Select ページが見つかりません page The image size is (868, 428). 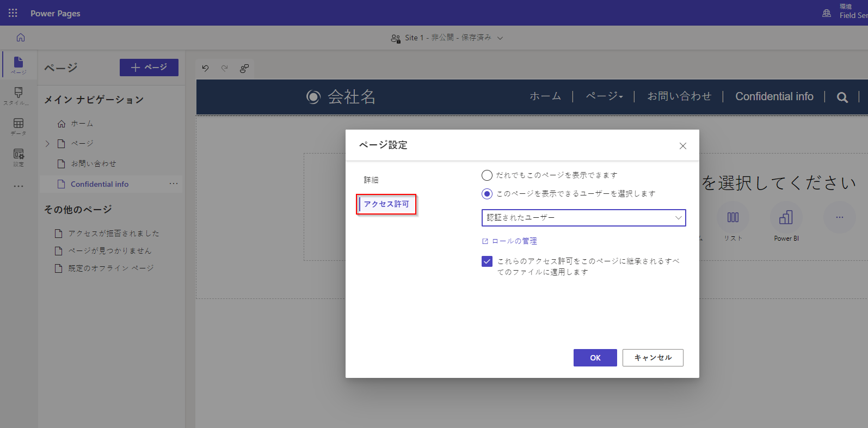110,251
